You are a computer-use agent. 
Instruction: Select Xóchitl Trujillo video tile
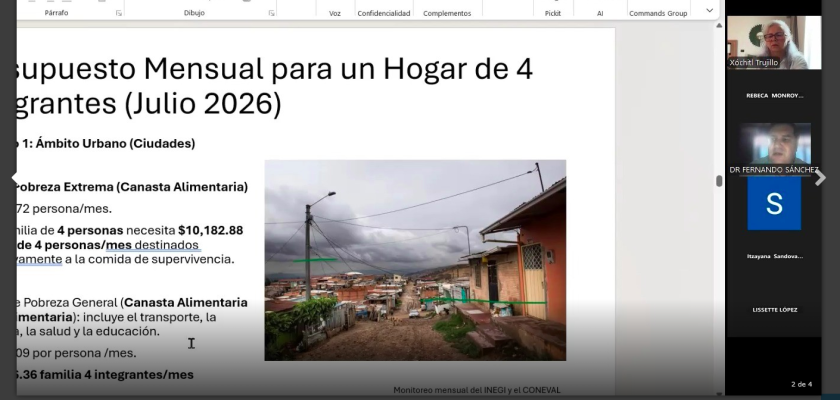tap(774, 42)
